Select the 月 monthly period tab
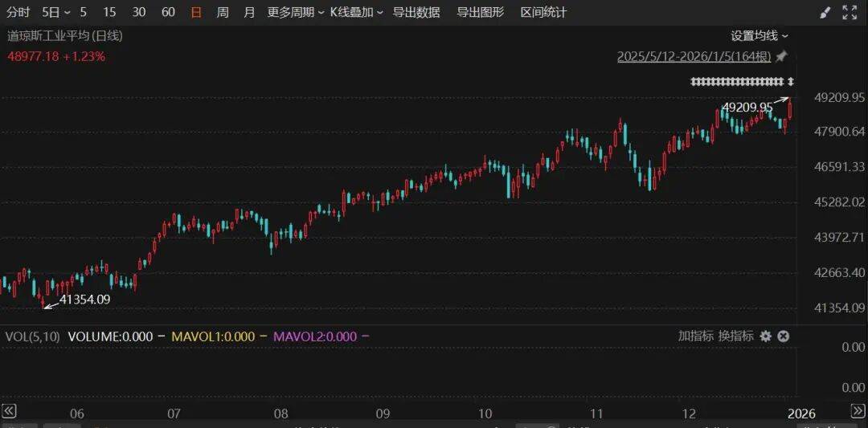Viewport: 868px width, 428px height. (249, 12)
